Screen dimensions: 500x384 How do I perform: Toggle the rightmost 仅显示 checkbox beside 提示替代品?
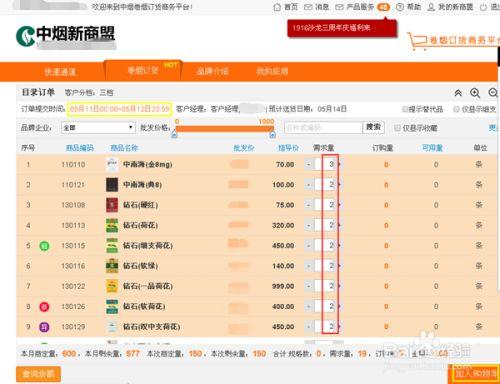coord(457,109)
